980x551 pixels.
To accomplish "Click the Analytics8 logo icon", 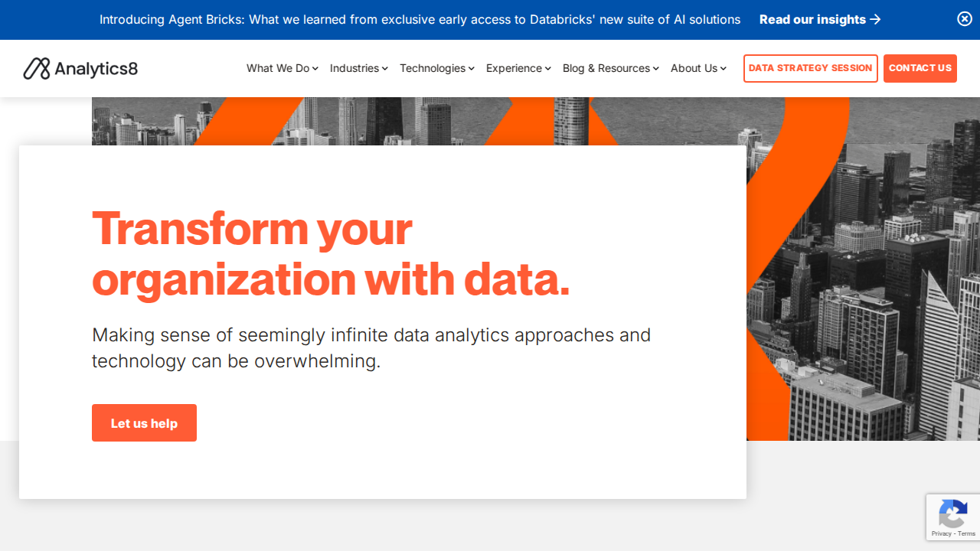I will pyautogui.click(x=37, y=69).
